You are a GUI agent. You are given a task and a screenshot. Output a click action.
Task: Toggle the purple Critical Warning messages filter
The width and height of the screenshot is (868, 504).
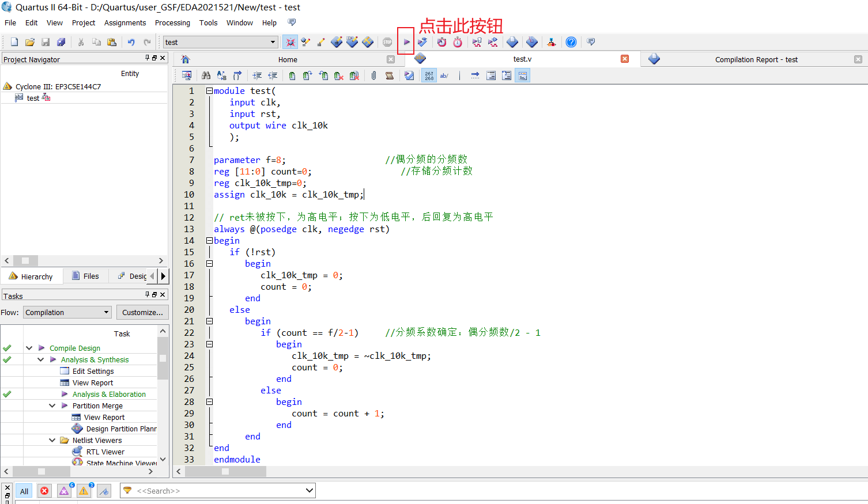(x=64, y=491)
